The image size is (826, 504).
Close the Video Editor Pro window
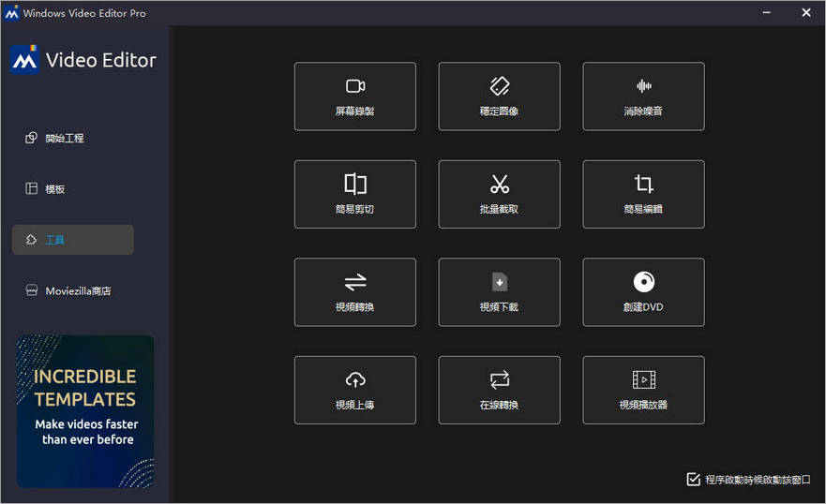(x=806, y=12)
